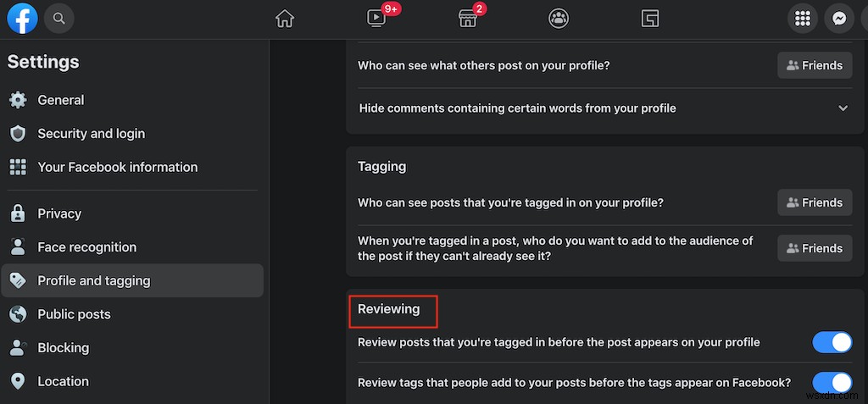This screenshot has height=404, width=868.
Task: Click 'When you're tagged in a post' question text
Action: point(555,248)
